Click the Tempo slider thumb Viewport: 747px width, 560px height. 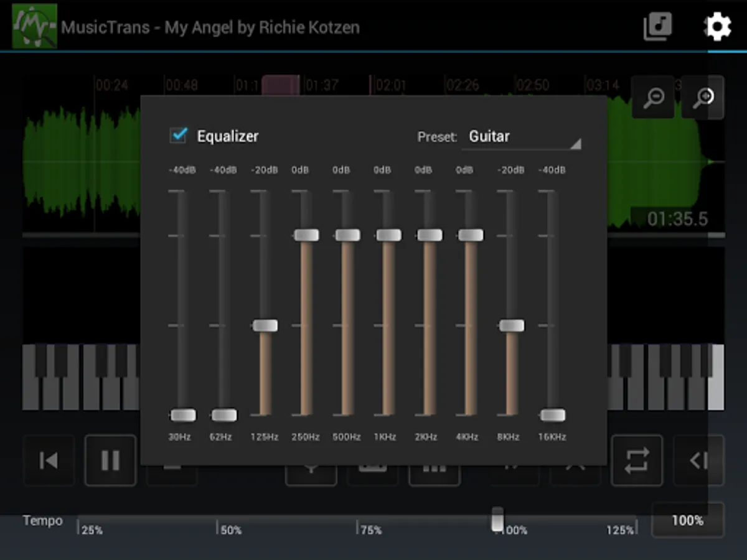pos(497,519)
